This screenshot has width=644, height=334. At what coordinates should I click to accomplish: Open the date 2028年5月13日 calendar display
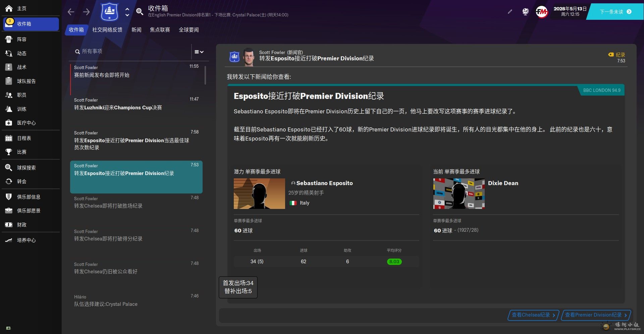click(x=570, y=11)
